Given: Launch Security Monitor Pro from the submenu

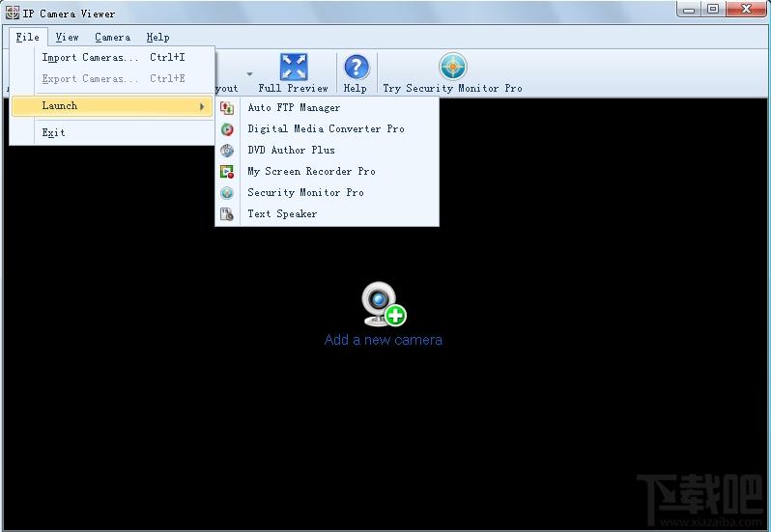Looking at the screenshot, I should [328, 192].
